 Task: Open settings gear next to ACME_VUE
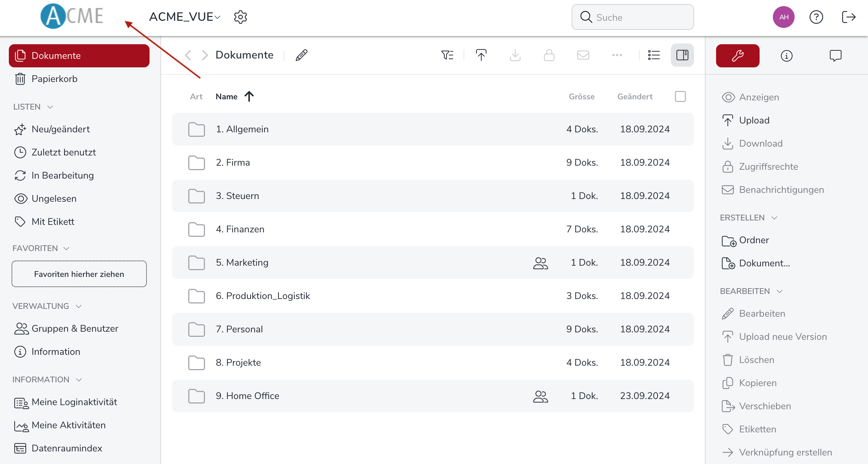[x=240, y=17]
